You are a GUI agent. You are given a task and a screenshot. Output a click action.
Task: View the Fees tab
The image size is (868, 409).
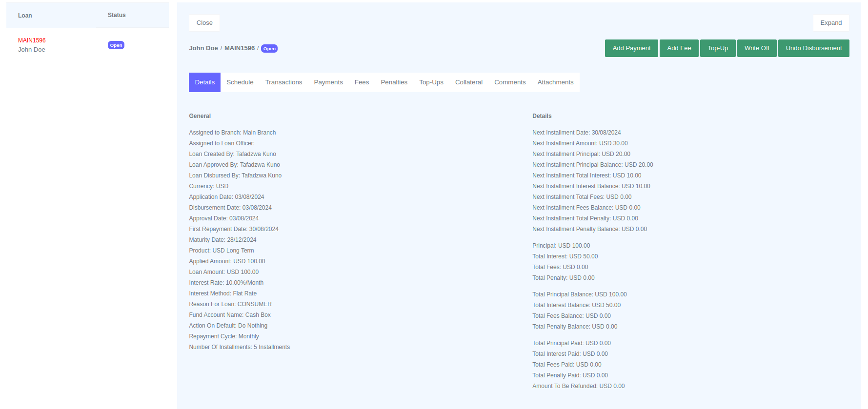coord(362,82)
